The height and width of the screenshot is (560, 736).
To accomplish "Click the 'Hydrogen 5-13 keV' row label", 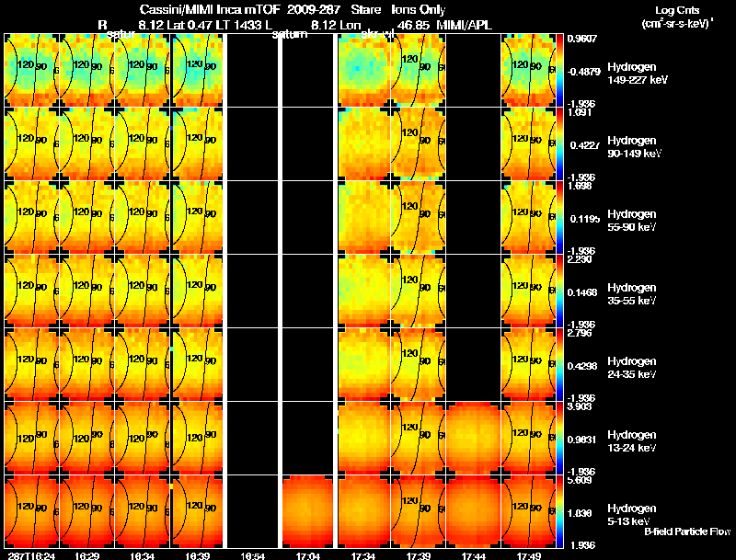I will coord(632,515).
